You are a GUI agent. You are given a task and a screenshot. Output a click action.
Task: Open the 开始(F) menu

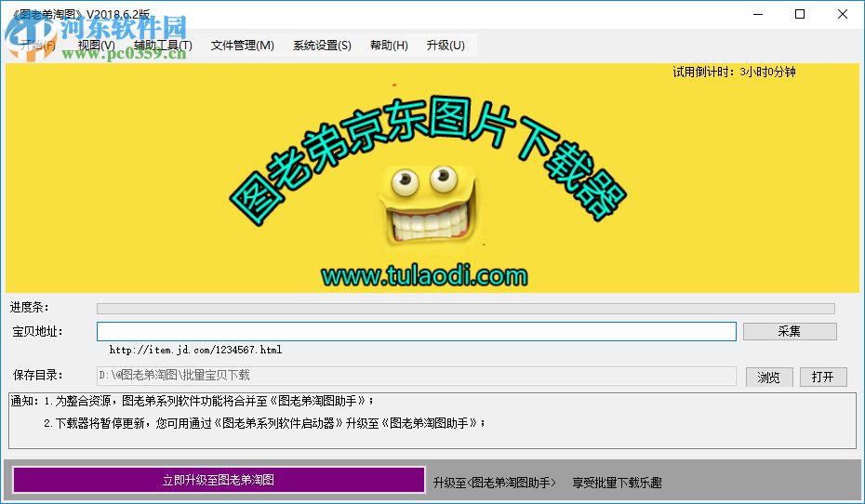click(37, 46)
